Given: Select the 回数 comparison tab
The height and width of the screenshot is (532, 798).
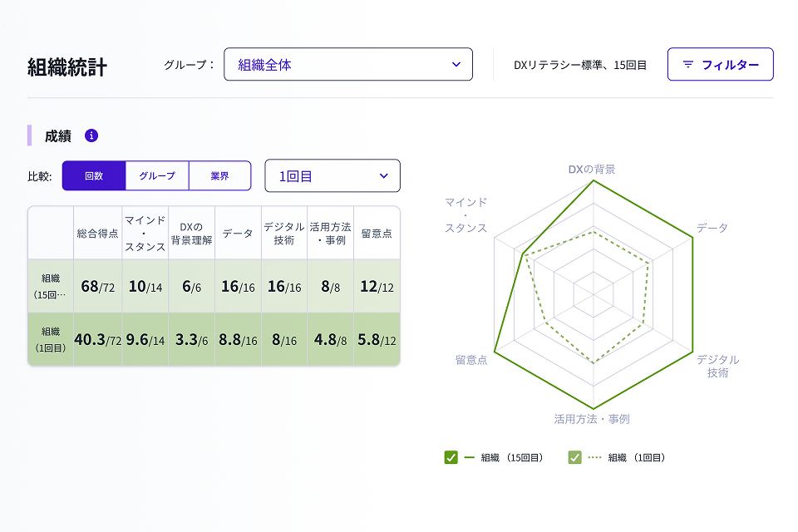Looking at the screenshot, I should 94,175.
